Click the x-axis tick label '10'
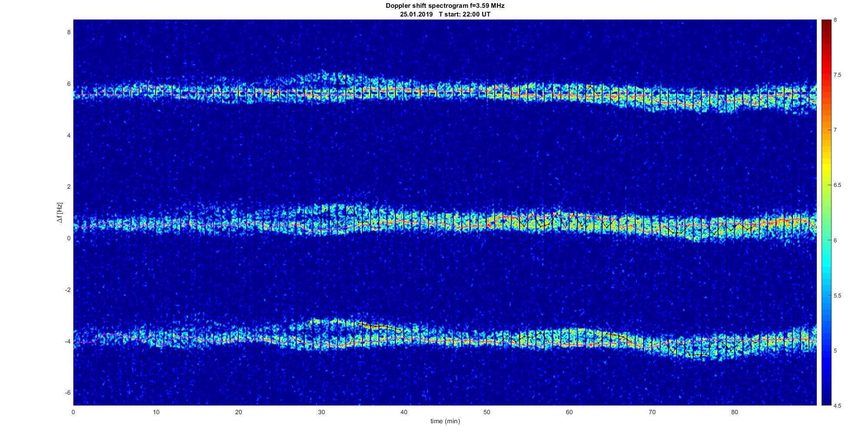 click(156, 412)
